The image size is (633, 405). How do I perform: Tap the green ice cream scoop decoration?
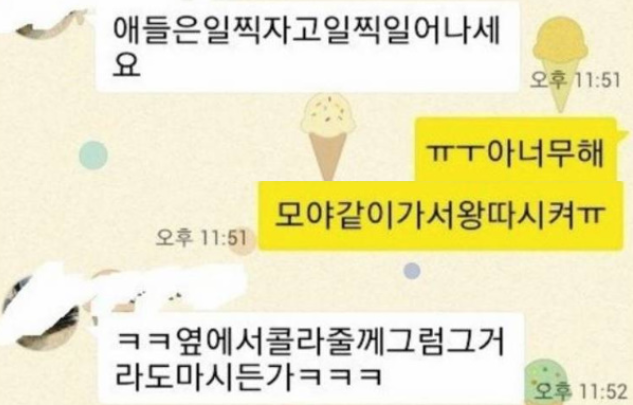[x=545, y=380]
